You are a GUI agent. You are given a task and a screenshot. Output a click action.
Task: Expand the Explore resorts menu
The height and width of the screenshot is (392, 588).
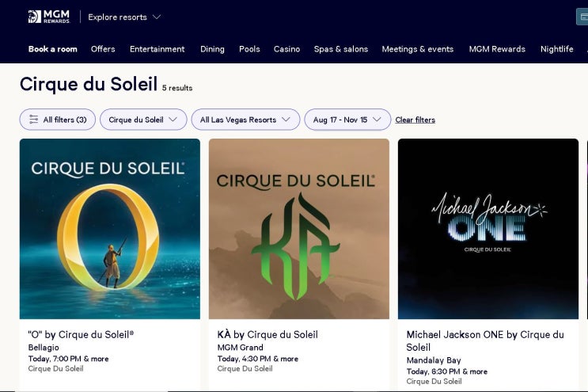pyautogui.click(x=124, y=17)
